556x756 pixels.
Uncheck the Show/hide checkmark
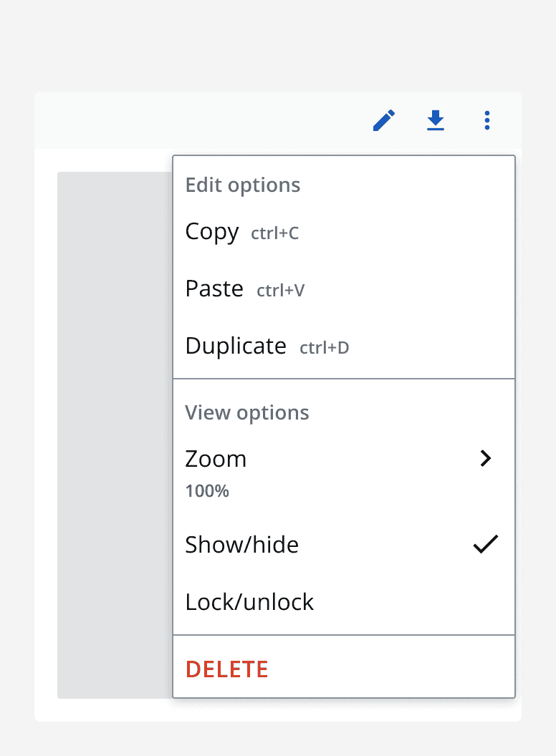click(485, 544)
